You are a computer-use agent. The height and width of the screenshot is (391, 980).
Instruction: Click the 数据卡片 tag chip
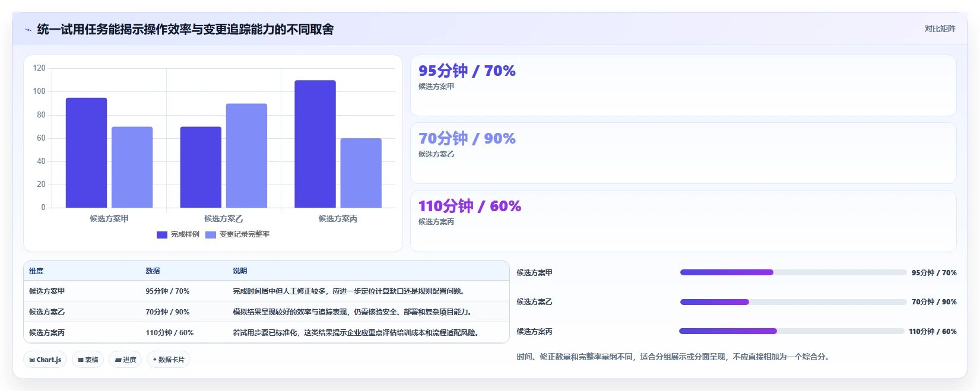(x=169, y=360)
